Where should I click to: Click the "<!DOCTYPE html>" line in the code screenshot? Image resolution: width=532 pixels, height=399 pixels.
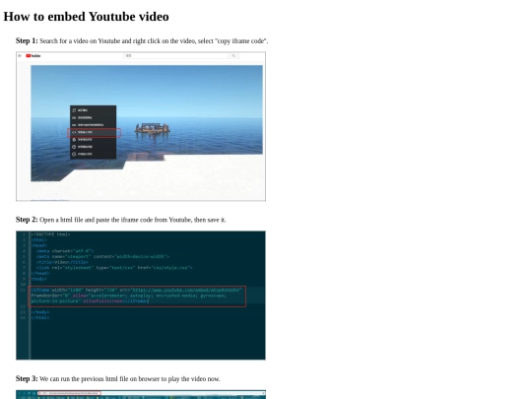click(50, 234)
